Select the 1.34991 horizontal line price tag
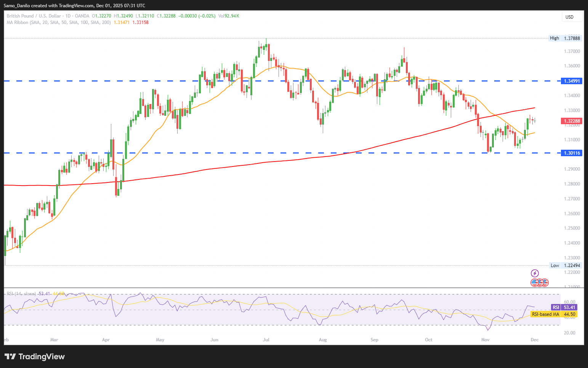 572,81
